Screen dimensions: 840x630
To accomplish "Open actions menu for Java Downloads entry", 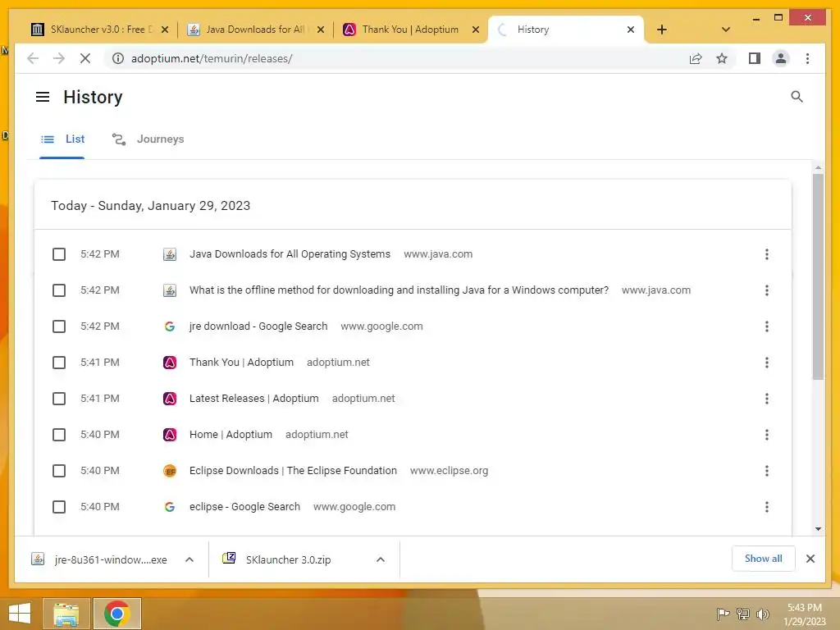I will [767, 254].
